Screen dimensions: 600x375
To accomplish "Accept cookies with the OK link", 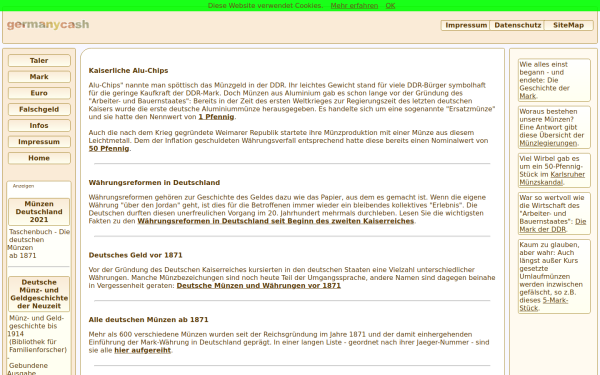I will (390, 6).
